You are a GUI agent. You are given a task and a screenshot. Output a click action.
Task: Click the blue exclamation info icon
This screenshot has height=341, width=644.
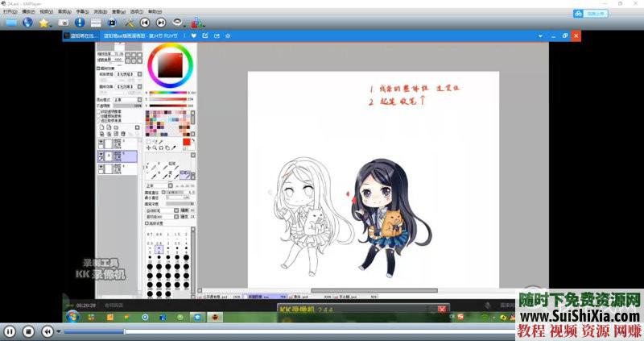80,23
